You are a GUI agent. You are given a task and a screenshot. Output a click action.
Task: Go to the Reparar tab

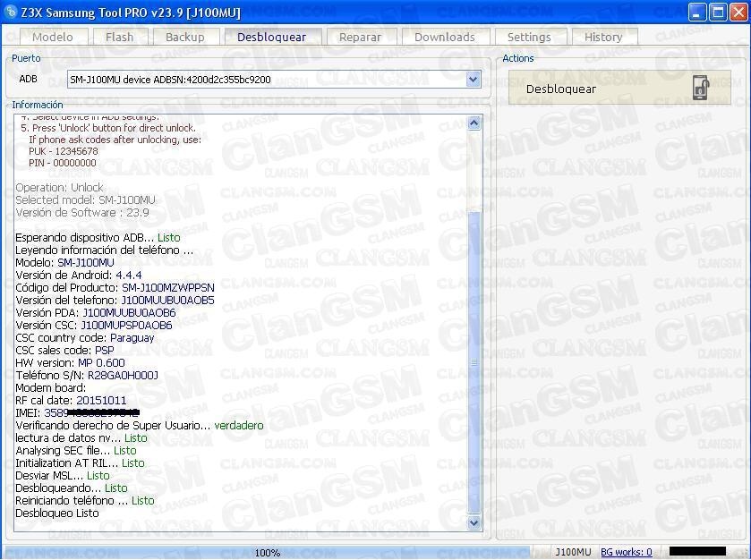pos(360,37)
